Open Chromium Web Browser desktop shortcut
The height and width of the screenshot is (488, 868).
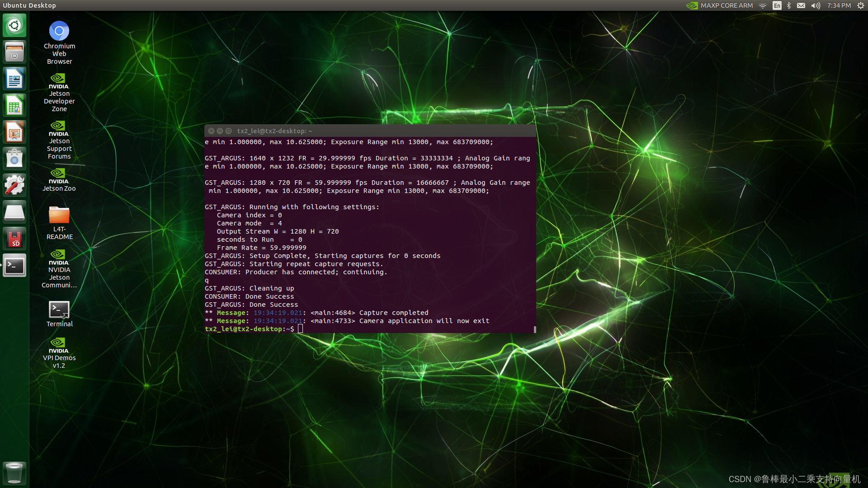[59, 42]
